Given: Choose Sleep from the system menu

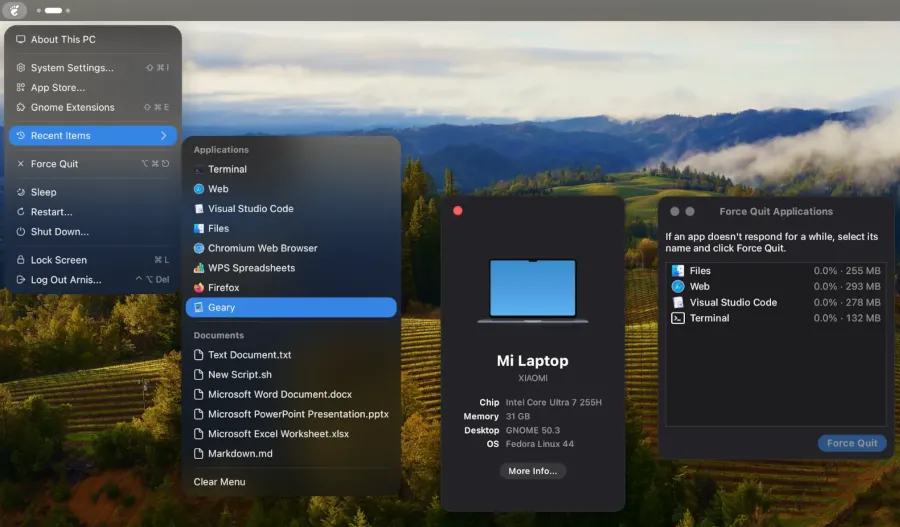Looking at the screenshot, I should (x=93, y=192).
